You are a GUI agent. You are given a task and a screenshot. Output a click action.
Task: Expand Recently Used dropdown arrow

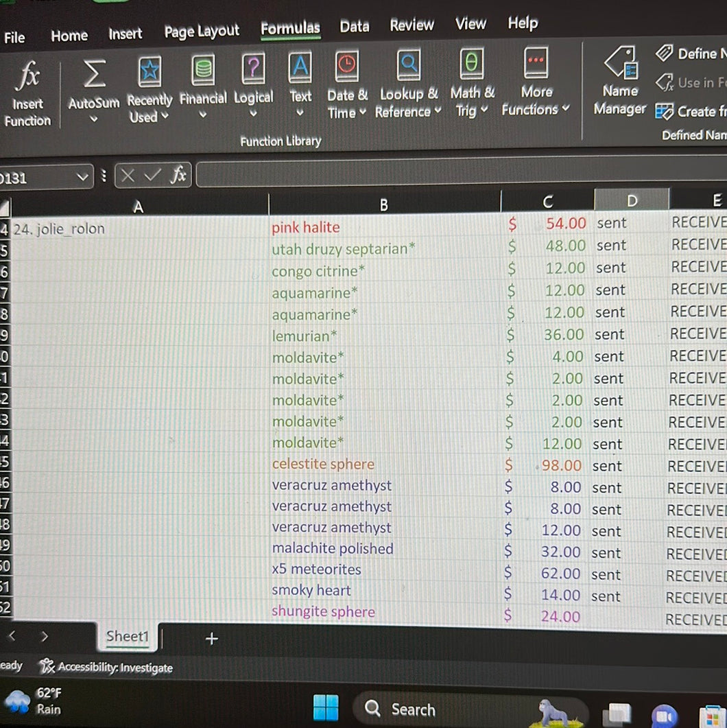(165, 115)
